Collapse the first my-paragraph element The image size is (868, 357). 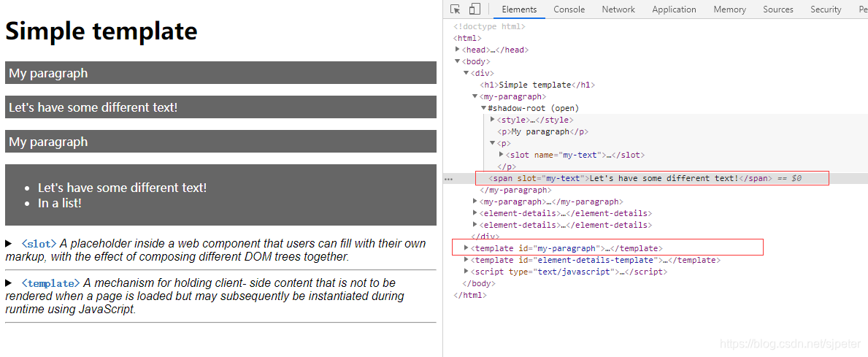click(x=475, y=96)
